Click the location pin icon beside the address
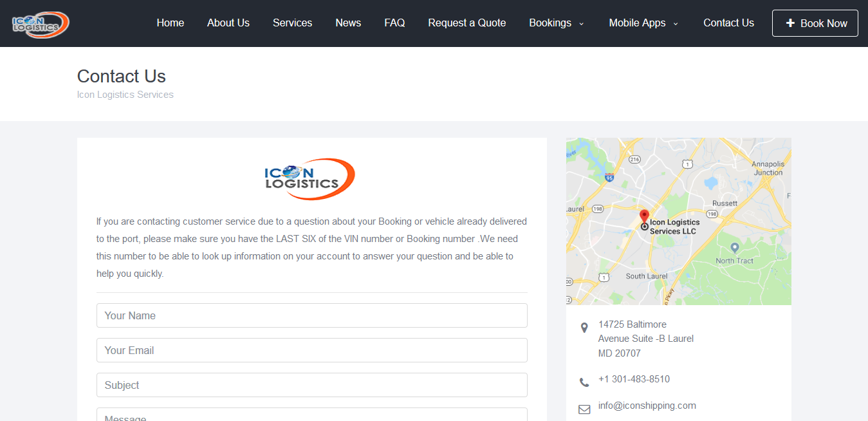 pyautogui.click(x=584, y=328)
